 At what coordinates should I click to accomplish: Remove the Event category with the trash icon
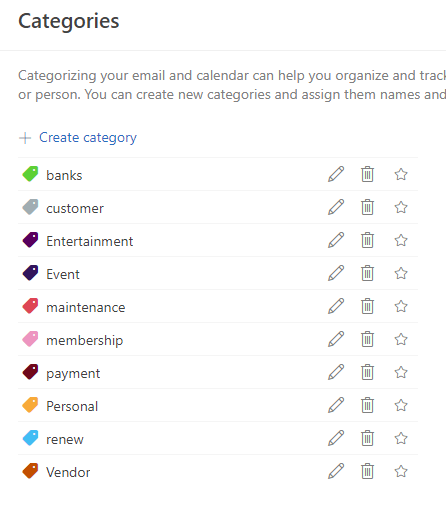tap(367, 273)
